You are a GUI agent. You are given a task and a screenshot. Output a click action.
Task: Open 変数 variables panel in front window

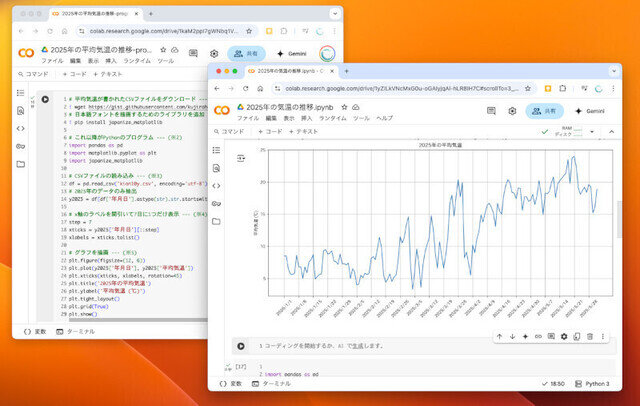point(231,384)
